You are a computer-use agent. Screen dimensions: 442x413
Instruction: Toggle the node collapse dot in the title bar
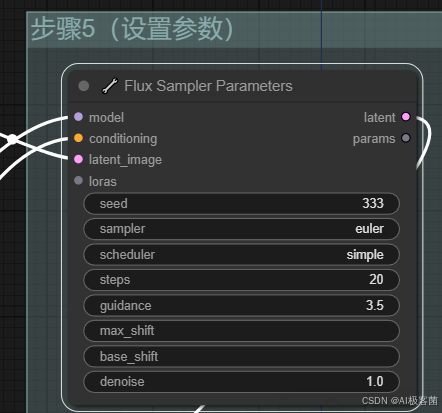click(84, 86)
